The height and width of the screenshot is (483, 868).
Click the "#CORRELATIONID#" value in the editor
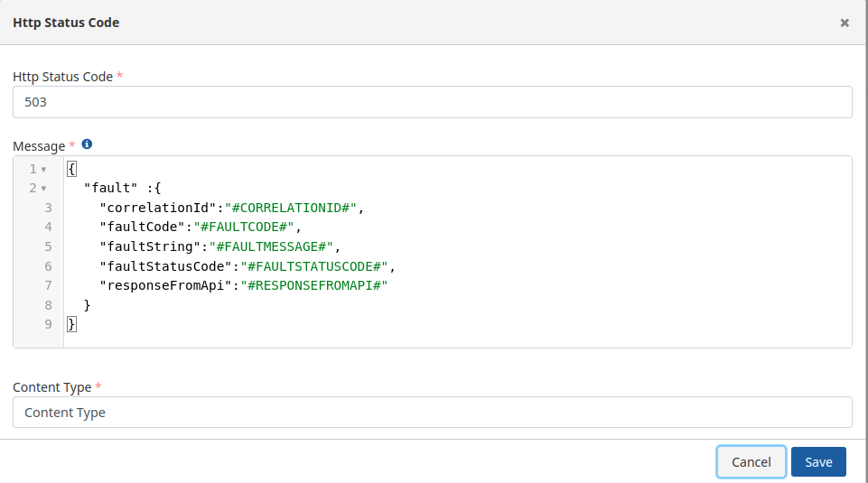pyautogui.click(x=293, y=208)
